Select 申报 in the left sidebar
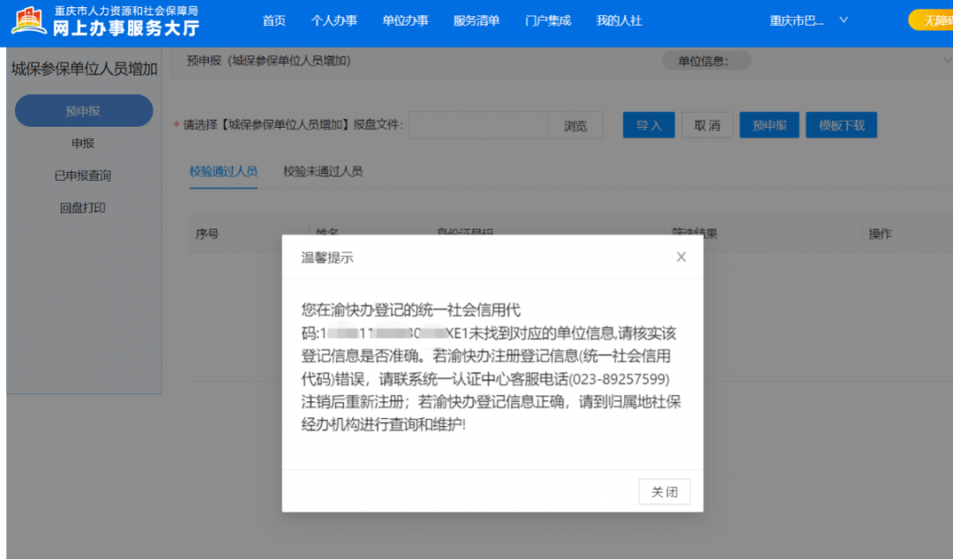This screenshot has width=953, height=560. (x=82, y=143)
